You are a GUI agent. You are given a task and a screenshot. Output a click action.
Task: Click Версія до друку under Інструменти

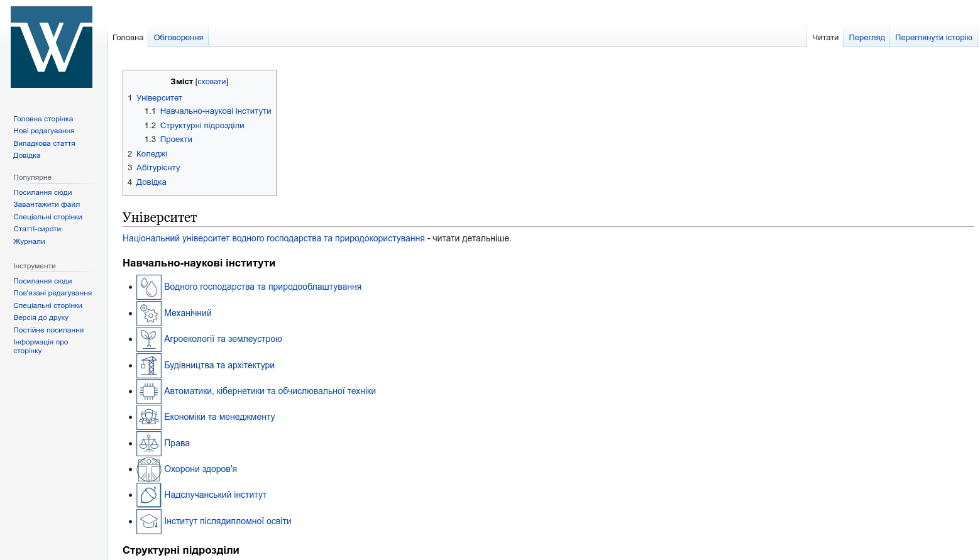click(40, 317)
